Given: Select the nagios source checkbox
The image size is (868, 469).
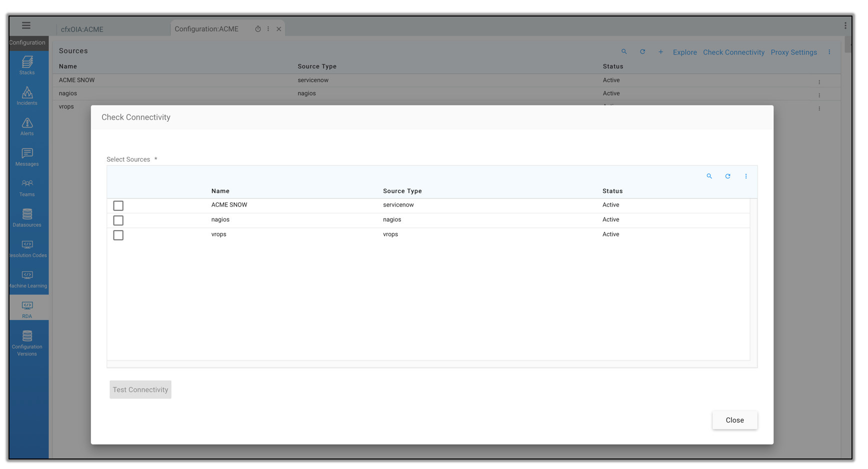Looking at the screenshot, I should pyautogui.click(x=118, y=220).
